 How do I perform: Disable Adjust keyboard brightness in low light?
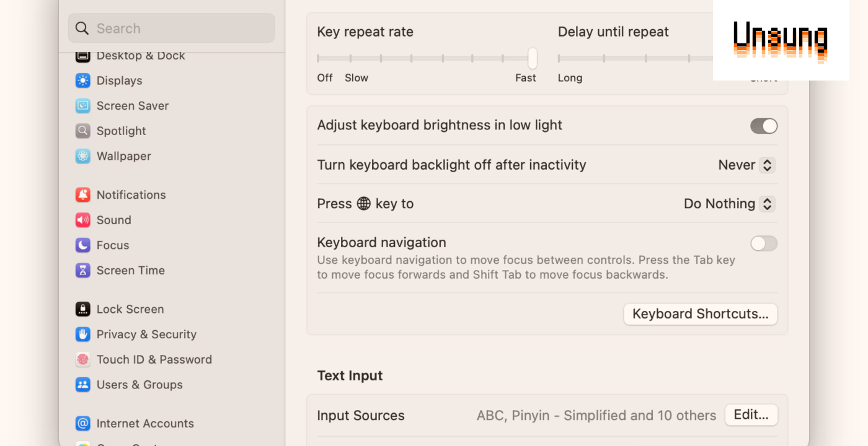click(x=764, y=126)
